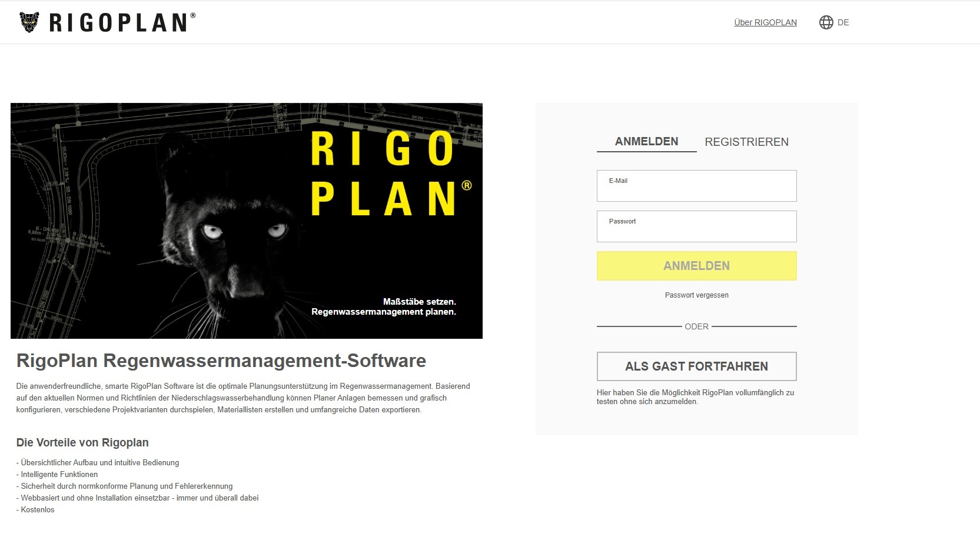Switch to the REGISTRIEREN tab
980x557 pixels.
point(746,142)
